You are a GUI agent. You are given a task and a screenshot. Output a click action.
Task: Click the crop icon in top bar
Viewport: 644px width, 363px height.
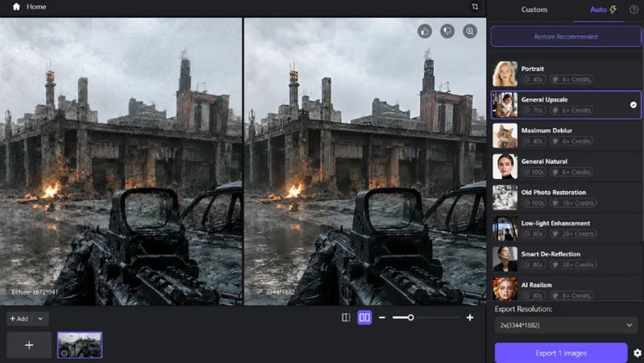(475, 6)
